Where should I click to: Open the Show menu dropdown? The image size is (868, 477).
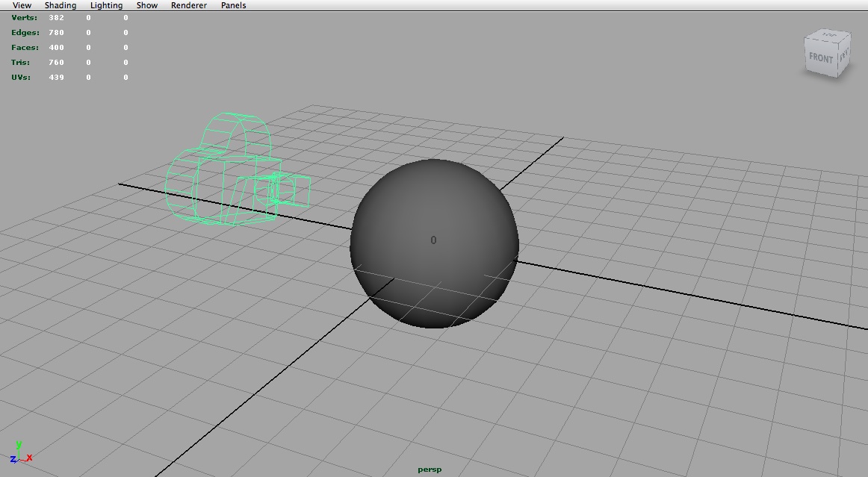(x=146, y=5)
